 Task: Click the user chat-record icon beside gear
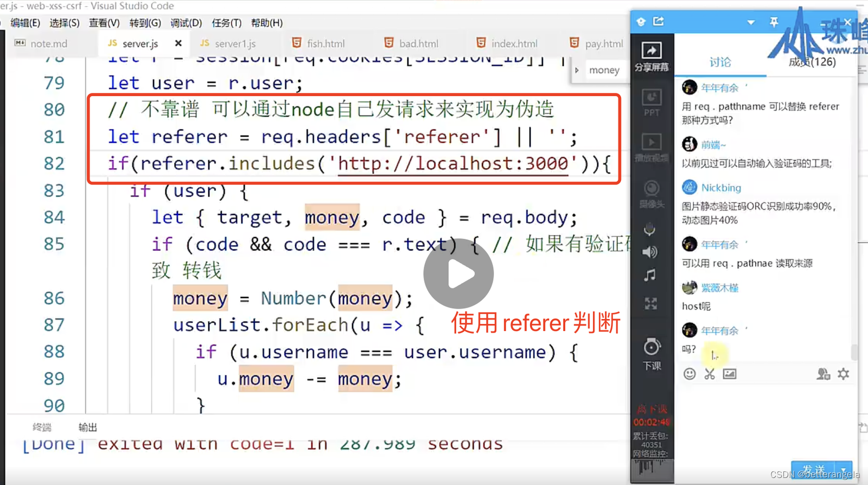click(x=824, y=374)
